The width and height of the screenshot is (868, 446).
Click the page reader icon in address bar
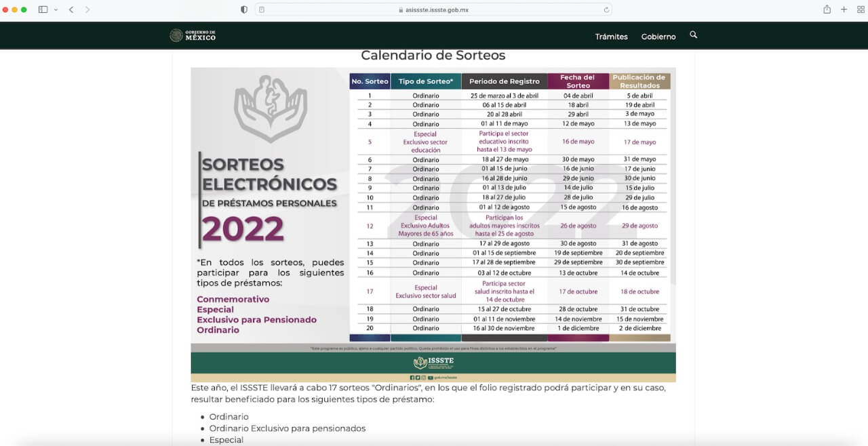(x=262, y=9)
